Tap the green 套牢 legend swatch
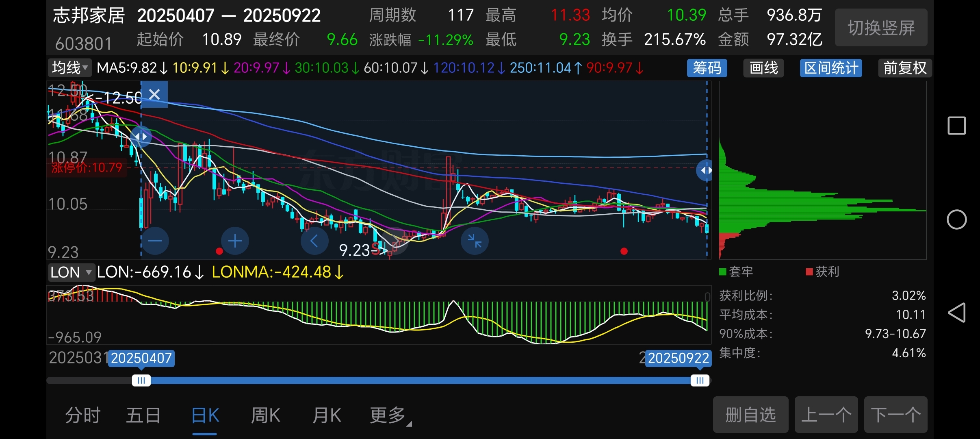The width and height of the screenshot is (980, 439). coord(722,272)
